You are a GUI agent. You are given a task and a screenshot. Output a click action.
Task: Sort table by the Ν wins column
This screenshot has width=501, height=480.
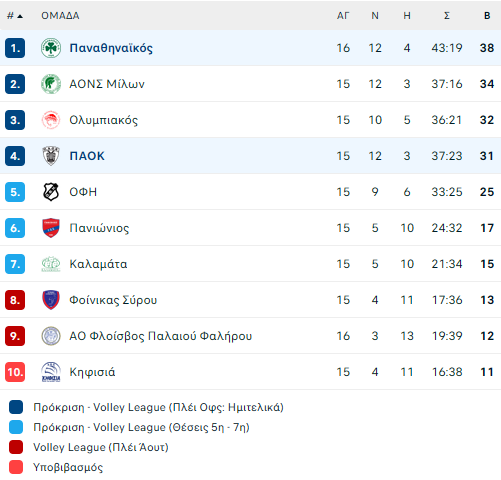[375, 16]
